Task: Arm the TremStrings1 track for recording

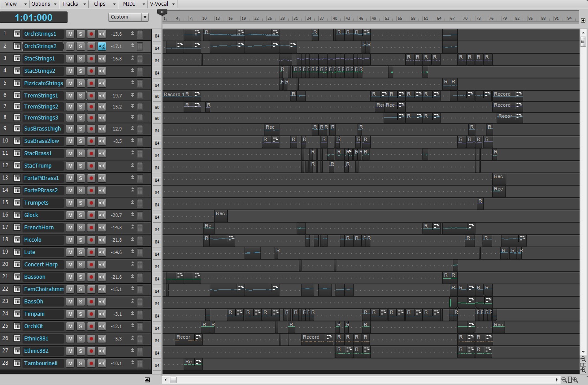Action: pos(91,96)
